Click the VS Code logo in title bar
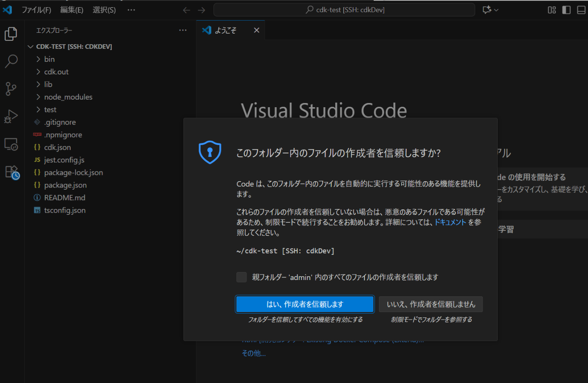Screen dimensions: 588x383 pyautogui.click(x=8, y=10)
